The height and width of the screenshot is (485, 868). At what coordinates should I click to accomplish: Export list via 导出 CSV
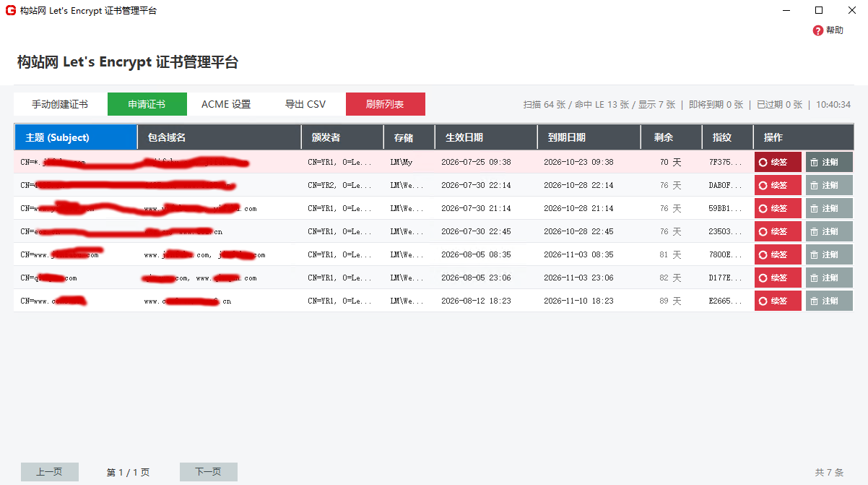pos(305,104)
